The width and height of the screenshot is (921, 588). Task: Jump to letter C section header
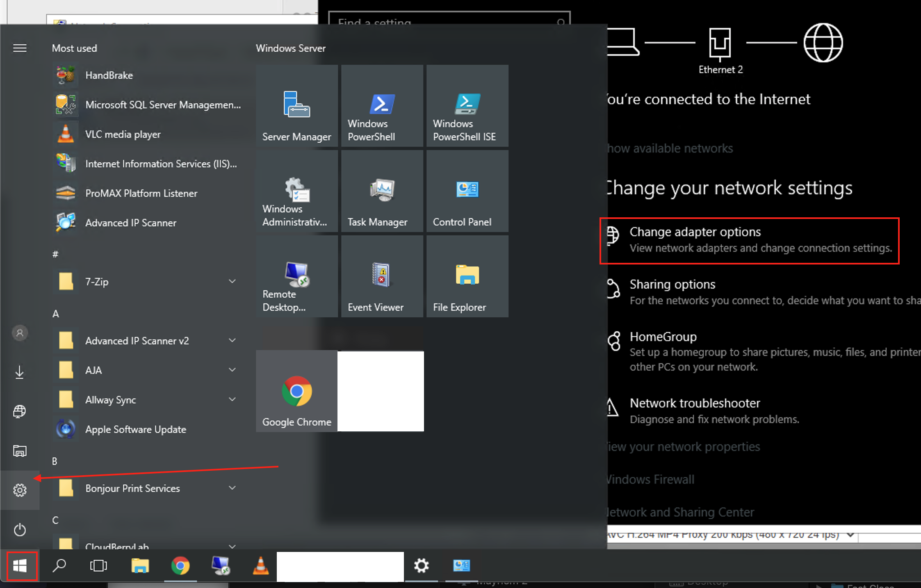click(x=55, y=520)
